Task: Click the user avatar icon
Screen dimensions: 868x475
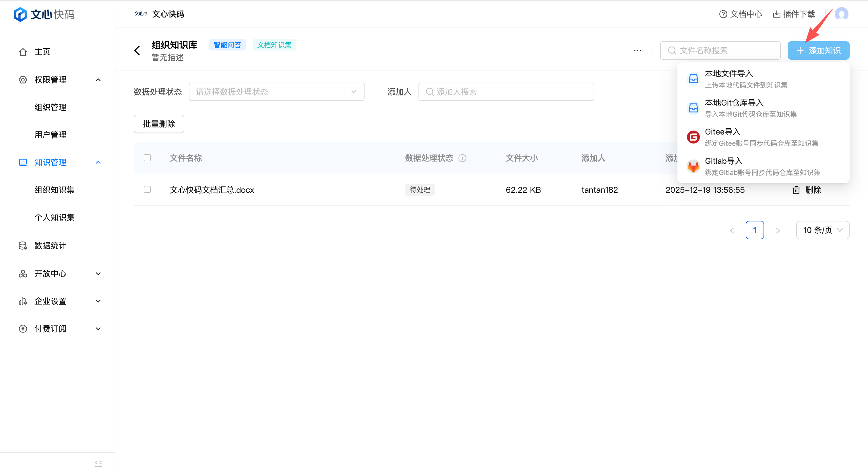Action: [x=841, y=14]
